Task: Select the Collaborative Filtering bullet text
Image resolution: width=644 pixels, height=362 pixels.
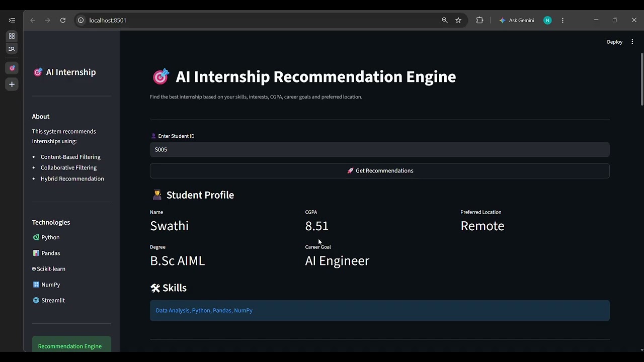Action: tap(68, 167)
